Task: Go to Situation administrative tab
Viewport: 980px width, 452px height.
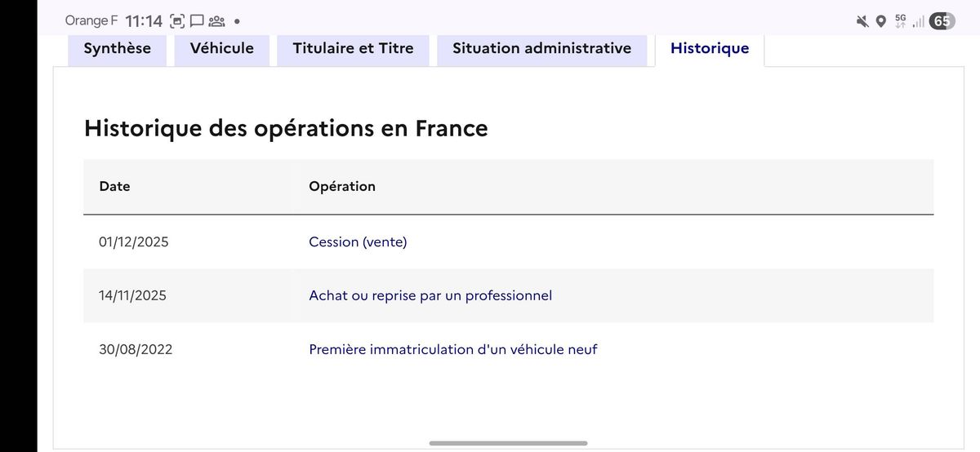Action: tap(541, 48)
